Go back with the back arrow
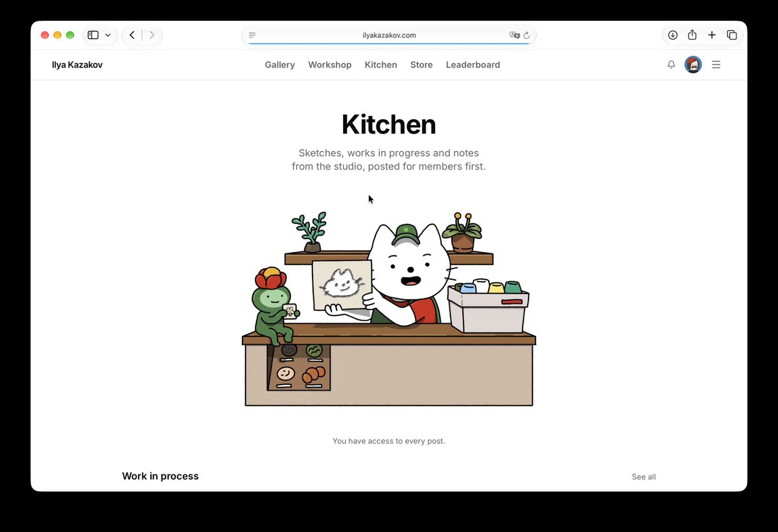Viewport: 778px width, 532px height. click(132, 35)
